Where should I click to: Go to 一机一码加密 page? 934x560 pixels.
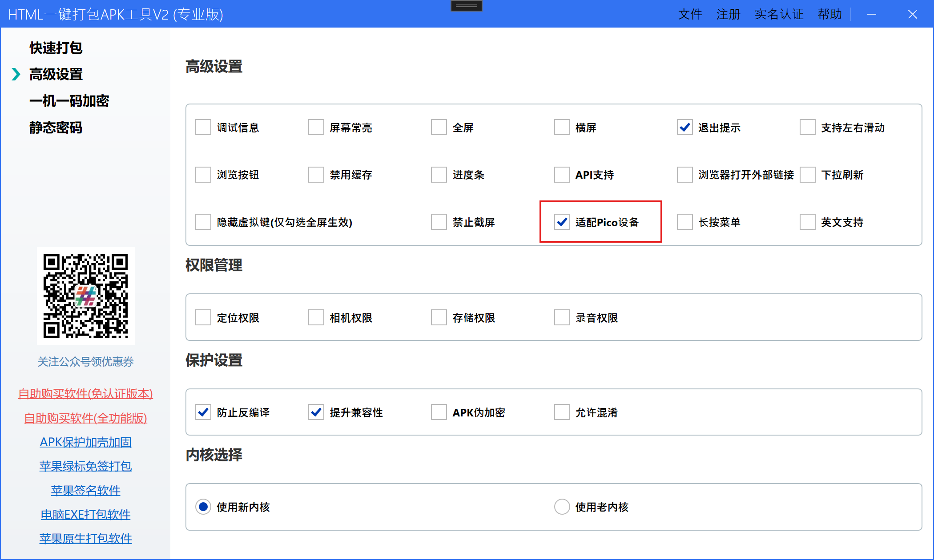click(x=69, y=101)
